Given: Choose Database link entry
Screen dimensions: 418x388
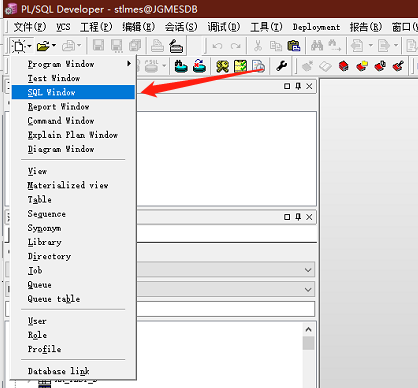Looking at the screenshot, I should tap(73, 371).
